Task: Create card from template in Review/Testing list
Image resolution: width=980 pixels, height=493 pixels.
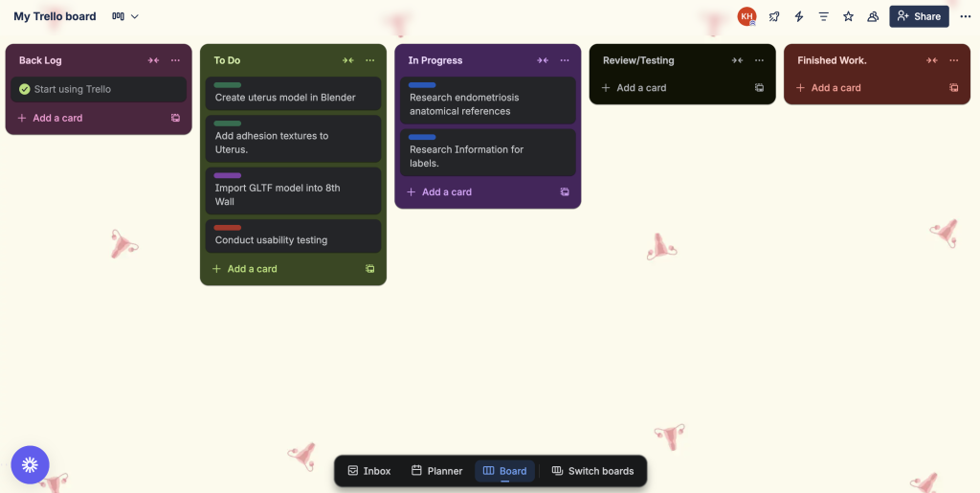Action: coord(759,87)
